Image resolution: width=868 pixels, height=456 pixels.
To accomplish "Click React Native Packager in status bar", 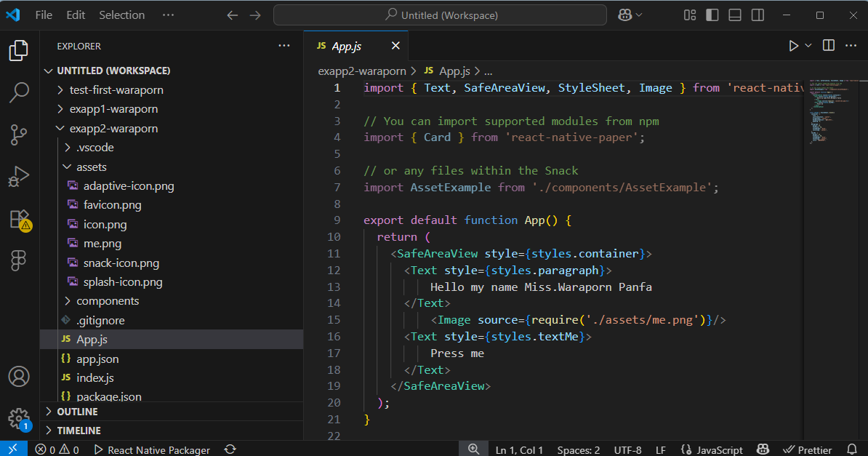I will [x=152, y=450].
